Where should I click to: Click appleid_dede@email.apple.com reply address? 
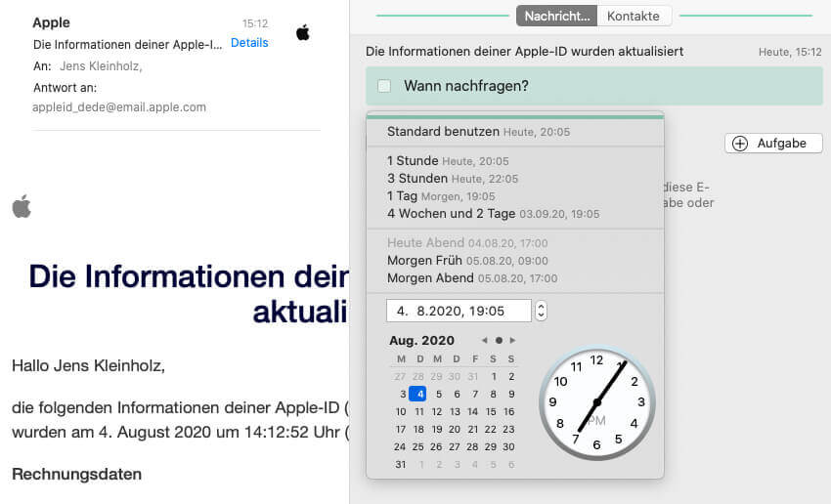119,107
